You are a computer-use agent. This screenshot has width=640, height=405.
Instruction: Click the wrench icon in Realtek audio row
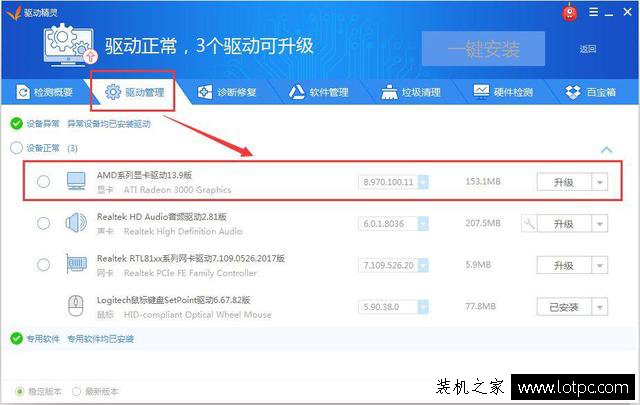528,223
